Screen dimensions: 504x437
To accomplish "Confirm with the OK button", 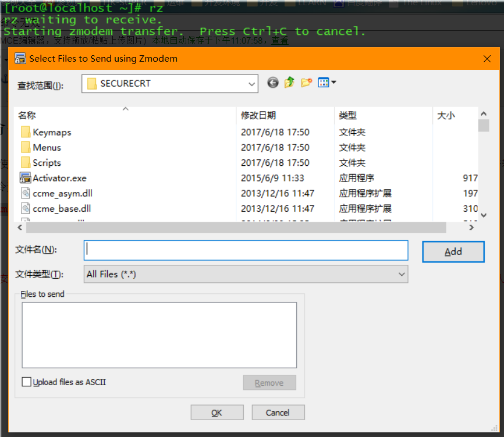I will (217, 413).
